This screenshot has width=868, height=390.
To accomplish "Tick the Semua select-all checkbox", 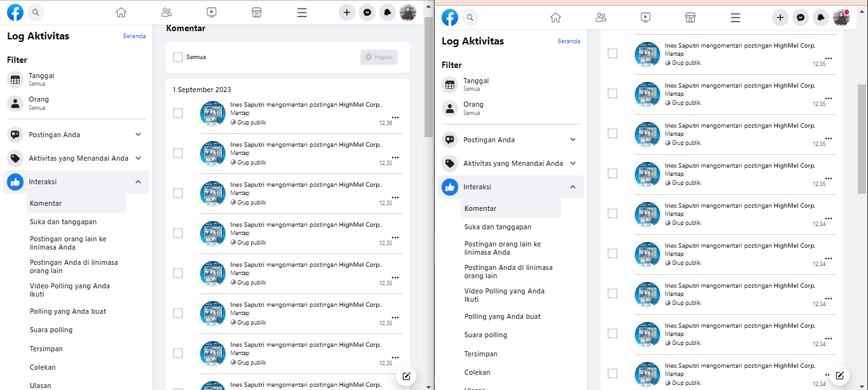I will coord(178,57).
